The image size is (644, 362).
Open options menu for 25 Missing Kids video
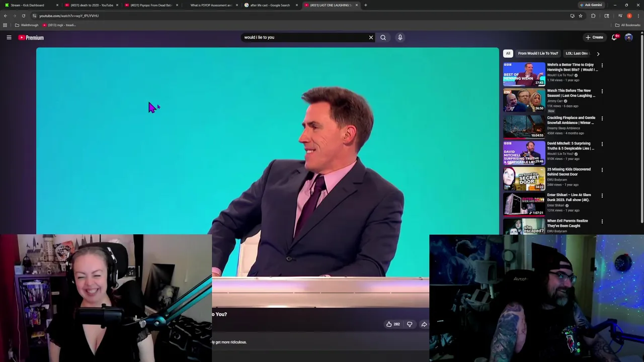[602, 170]
